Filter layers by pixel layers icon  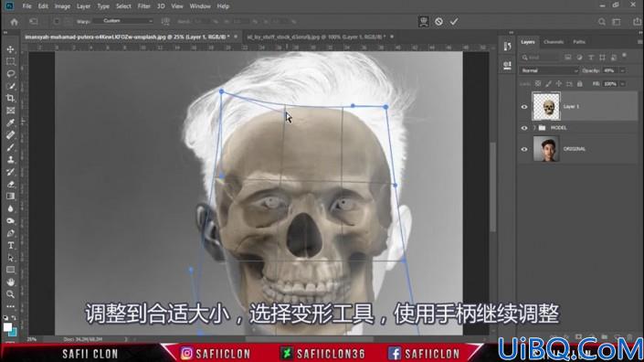(x=567, y=58)
